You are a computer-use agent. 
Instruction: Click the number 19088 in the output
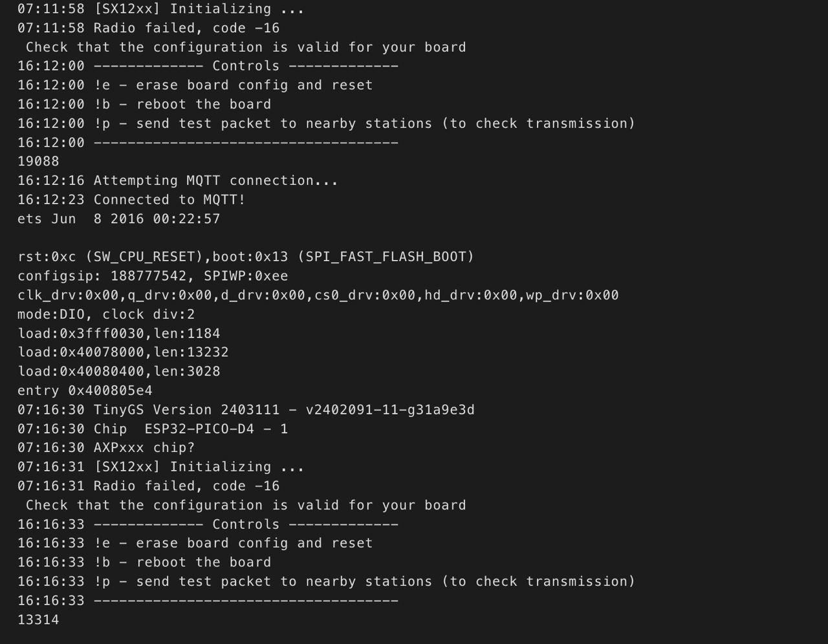(x=38, y=162)
